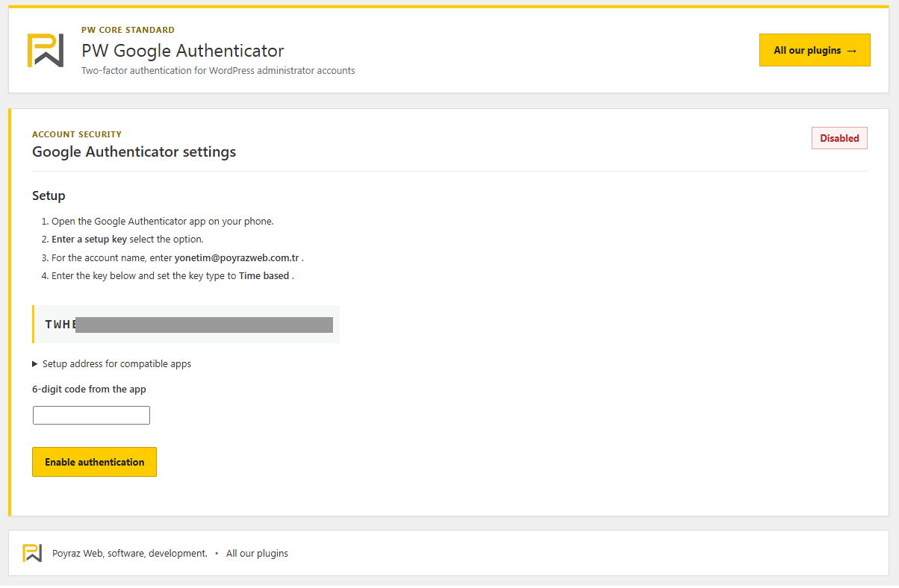Click the 'Enter a setup key' step text
The height and width of the screenshot is (588, 899).
89,240
